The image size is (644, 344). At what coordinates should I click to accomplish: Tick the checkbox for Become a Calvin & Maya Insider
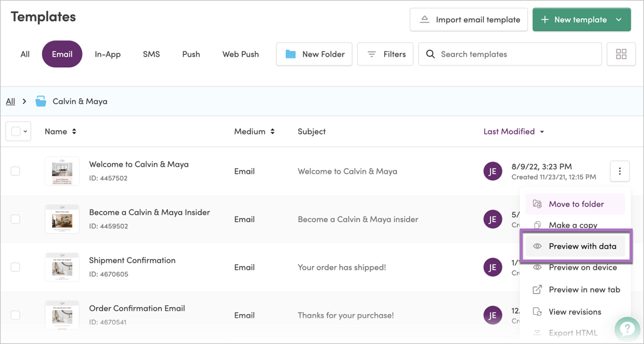15,219
